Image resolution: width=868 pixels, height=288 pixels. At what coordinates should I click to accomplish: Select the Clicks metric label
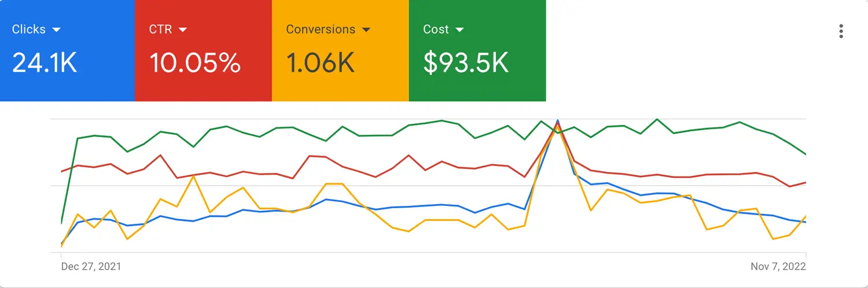point(29,29)
